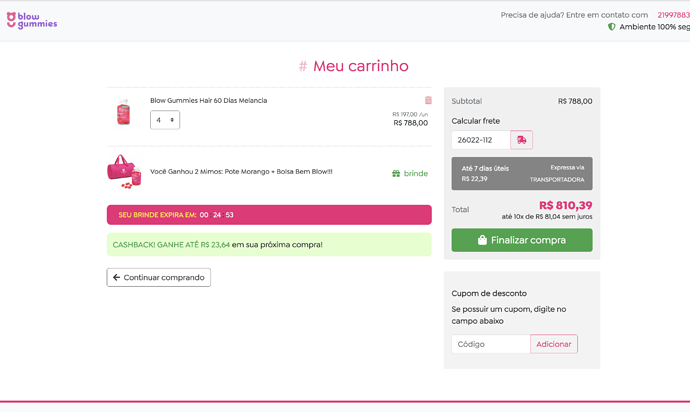The image size is (690, 412).
Task: Click the green shield security icon
Action: (611, 27)
